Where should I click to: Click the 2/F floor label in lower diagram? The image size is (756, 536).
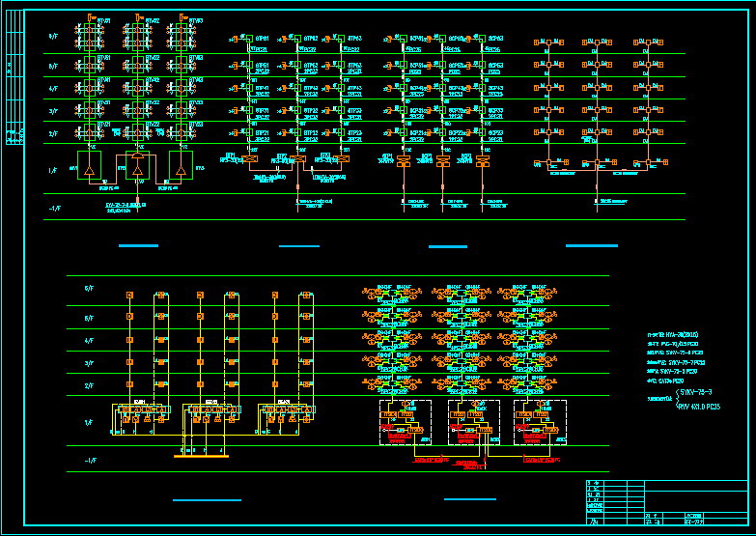pyautogui.click(x=89, y=386)
